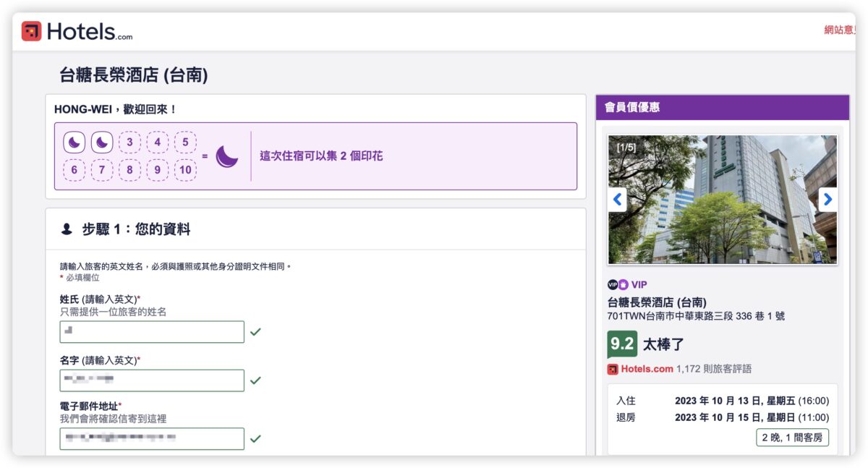Click the 退房 check-out date row
This screenshot has height=468, width=868.
click(x=723, y=417)
